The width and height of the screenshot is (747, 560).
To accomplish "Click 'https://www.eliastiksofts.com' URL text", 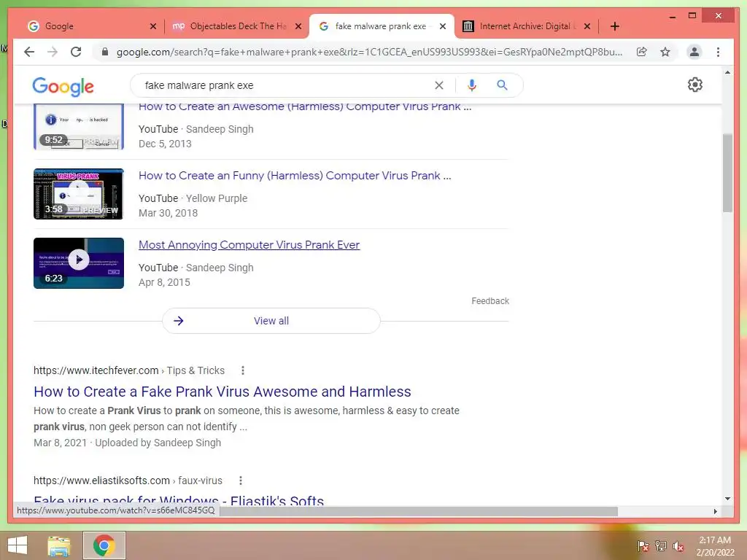I will point(101,481).
